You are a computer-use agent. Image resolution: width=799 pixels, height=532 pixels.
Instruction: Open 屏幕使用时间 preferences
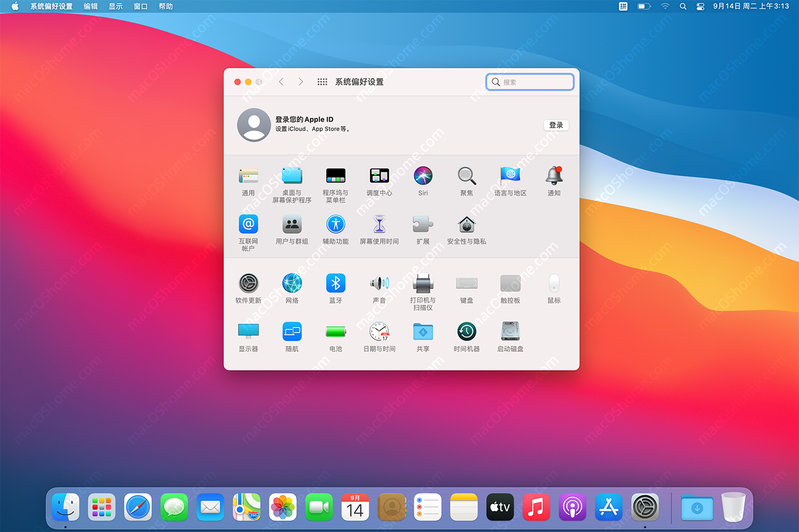coord(379,224)
